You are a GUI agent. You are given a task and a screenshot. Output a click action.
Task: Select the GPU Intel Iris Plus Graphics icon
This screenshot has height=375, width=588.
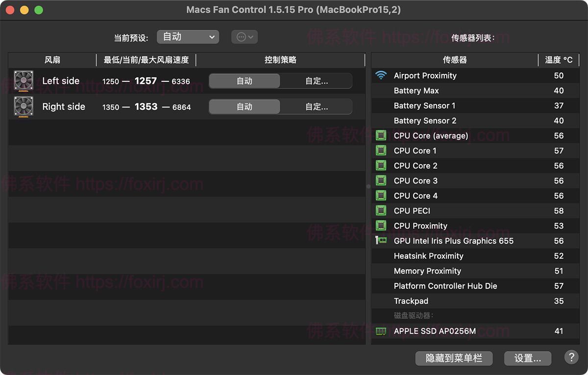click(381, 240)
